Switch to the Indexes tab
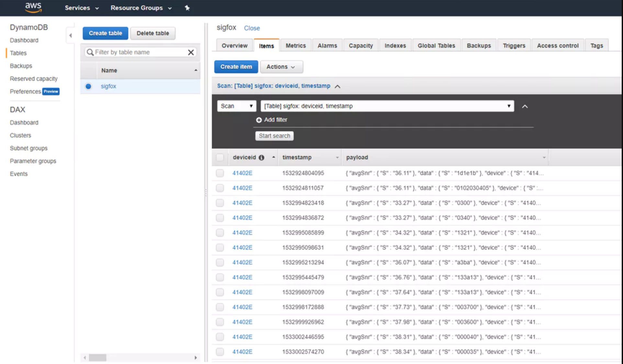The image size is (623, 364). [x=395, y=46]
